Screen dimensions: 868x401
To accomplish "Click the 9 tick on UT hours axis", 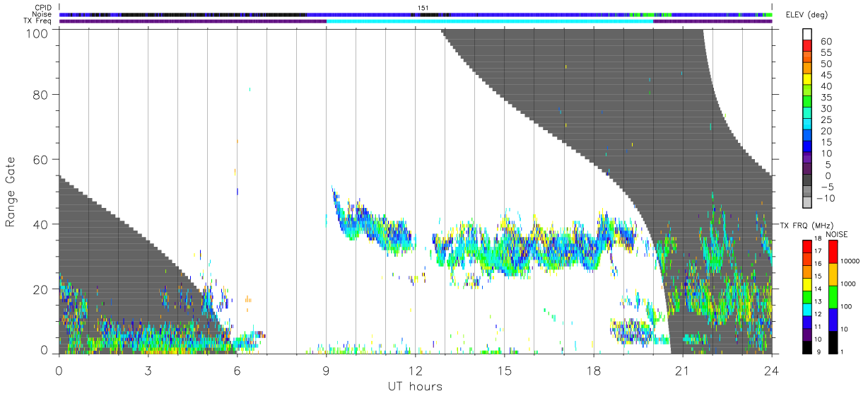I will click(326, 370).
